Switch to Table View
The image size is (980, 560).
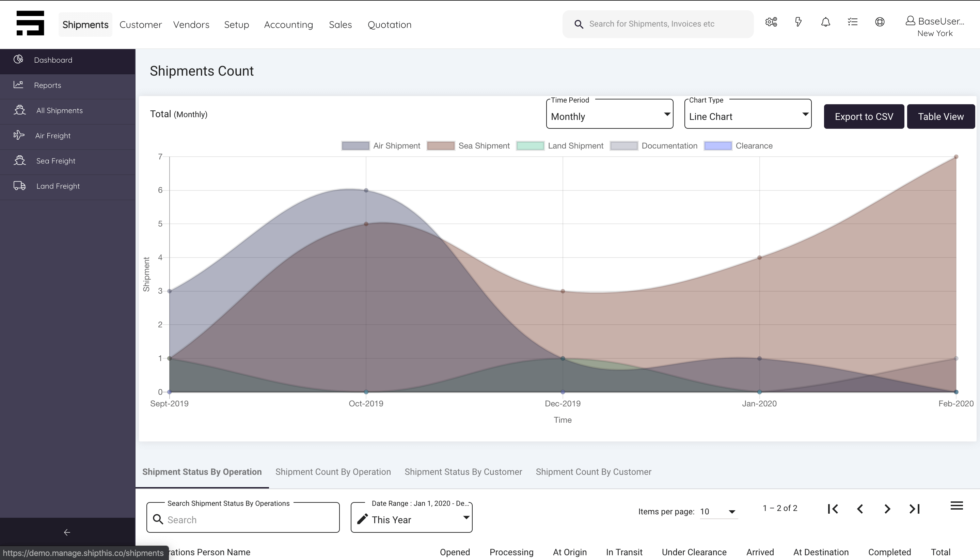coord(941,116)
